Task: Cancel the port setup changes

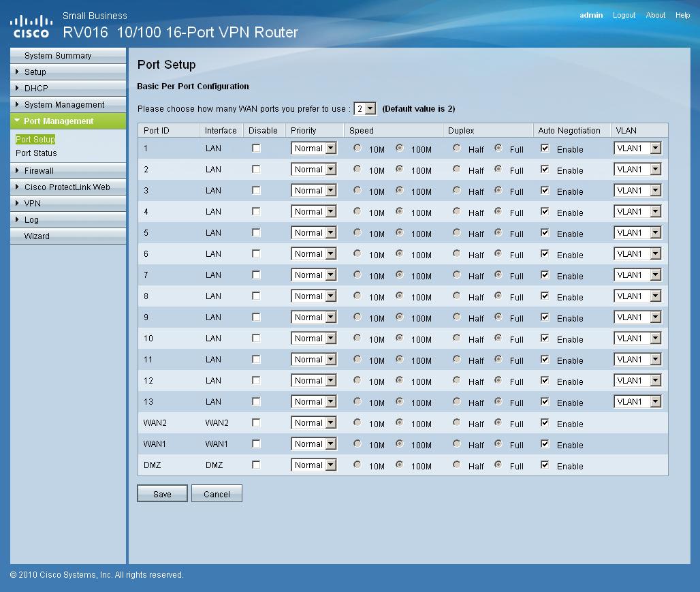Action: 217,494
